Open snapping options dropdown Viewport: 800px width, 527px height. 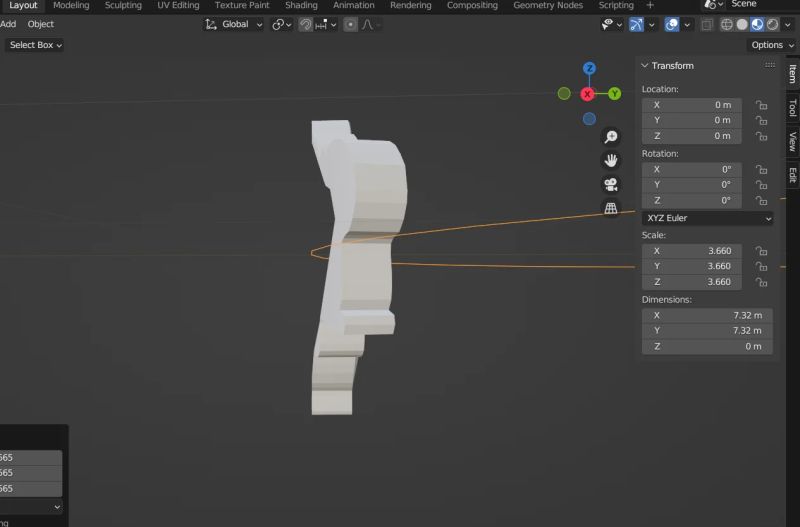tap(326, 24)
